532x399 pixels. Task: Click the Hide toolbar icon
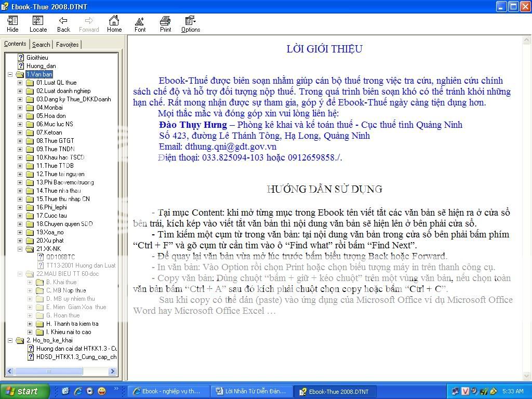coord(12,23)
